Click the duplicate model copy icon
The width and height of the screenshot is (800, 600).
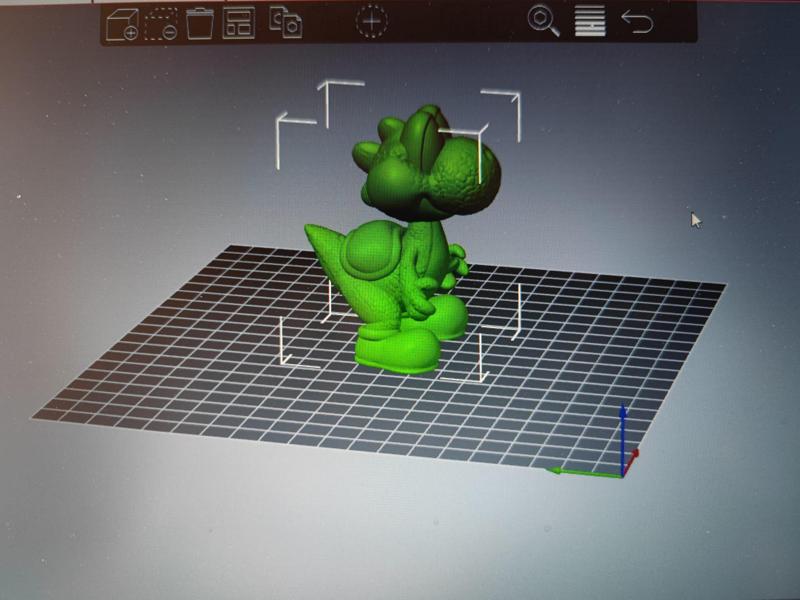coord(286,22)
